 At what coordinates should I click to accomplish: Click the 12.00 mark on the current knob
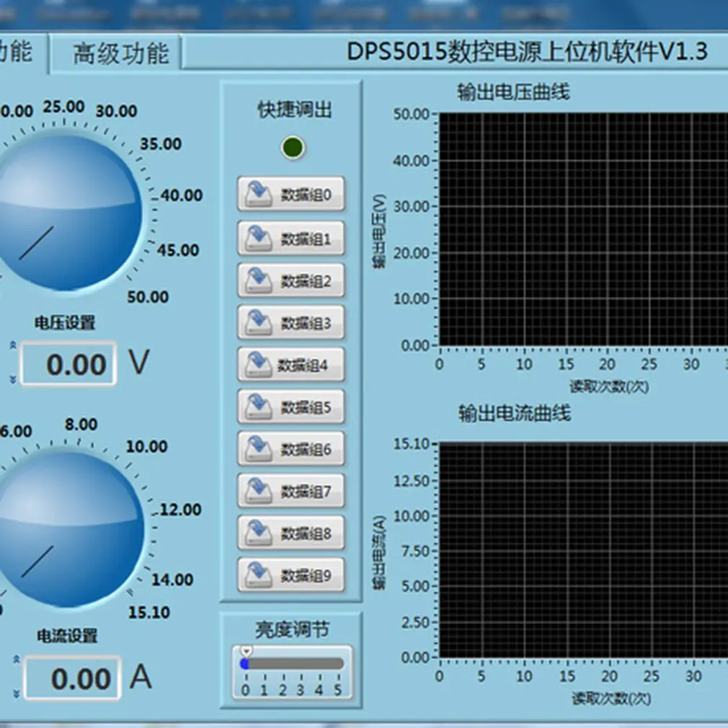pyautogui.click(x=181, y=510)
